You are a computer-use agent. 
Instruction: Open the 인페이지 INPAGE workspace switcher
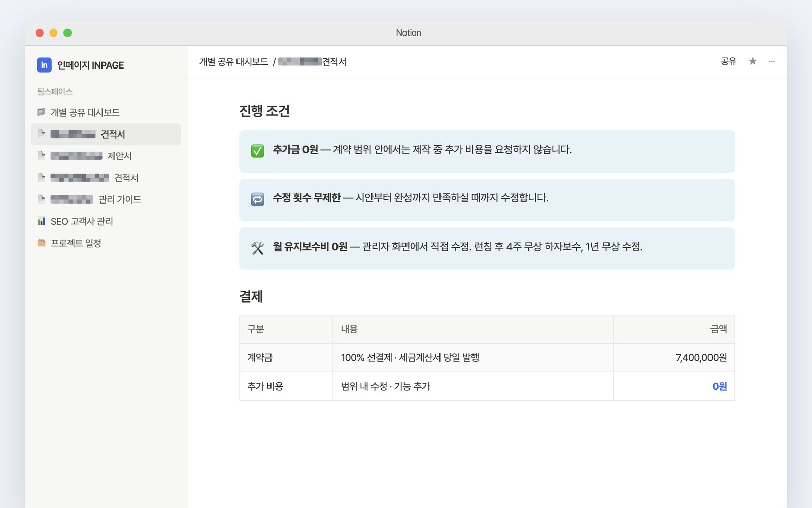coord(80,65)
